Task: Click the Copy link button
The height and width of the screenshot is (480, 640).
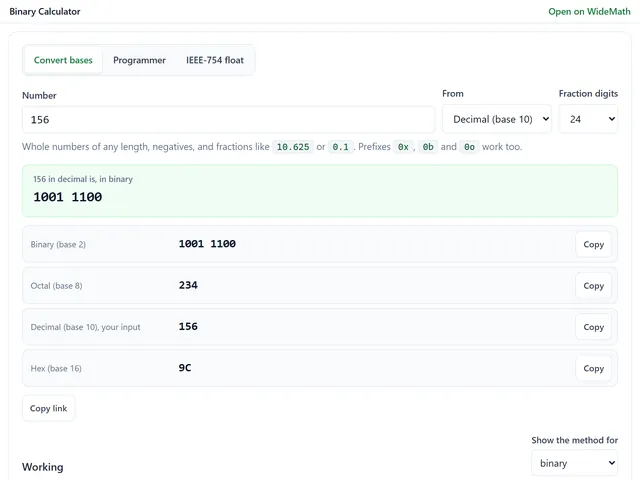Action: [x=49, y=408]
